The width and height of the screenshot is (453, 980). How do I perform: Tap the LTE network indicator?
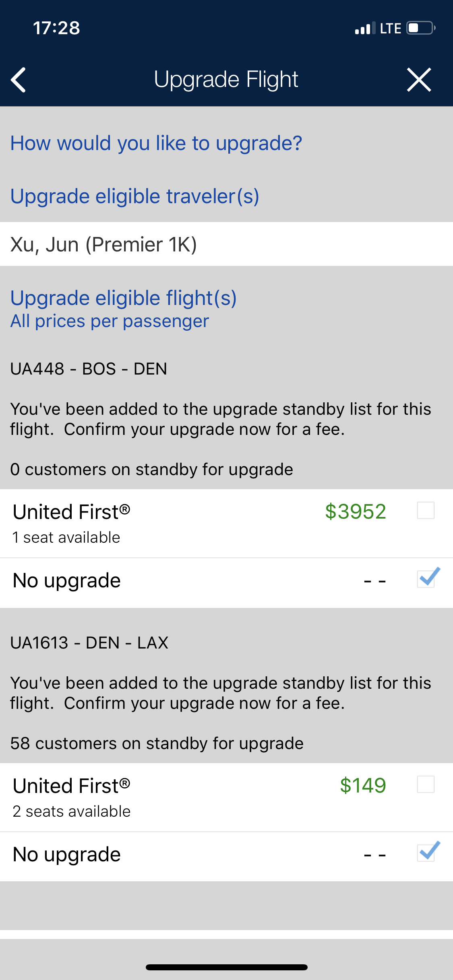[x=390, y=29]
